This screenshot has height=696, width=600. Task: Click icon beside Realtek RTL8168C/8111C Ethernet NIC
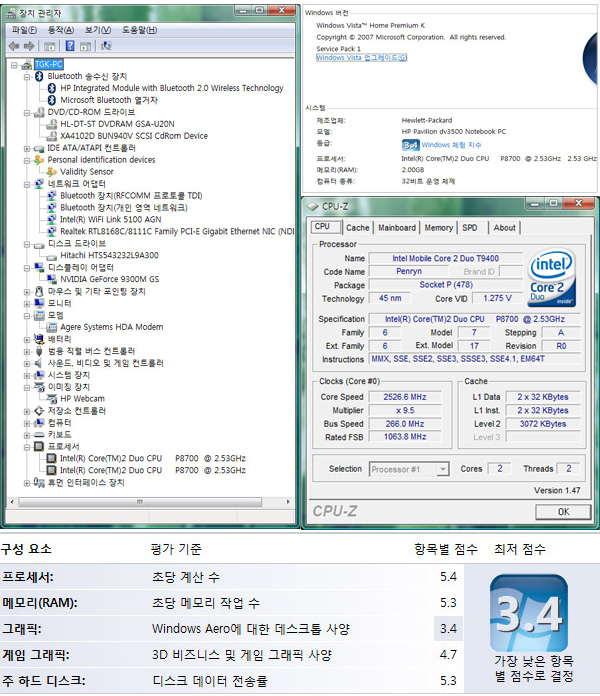pos(51,231)
